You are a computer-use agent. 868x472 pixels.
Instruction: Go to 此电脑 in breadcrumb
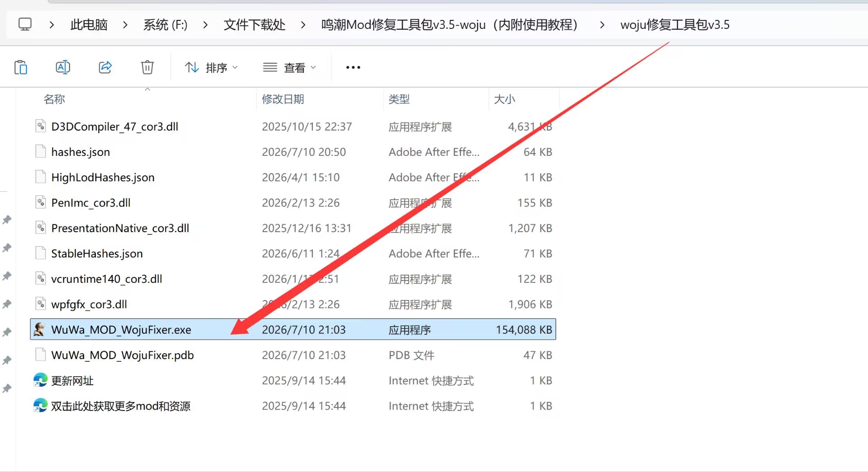click(x=89, y=25)
